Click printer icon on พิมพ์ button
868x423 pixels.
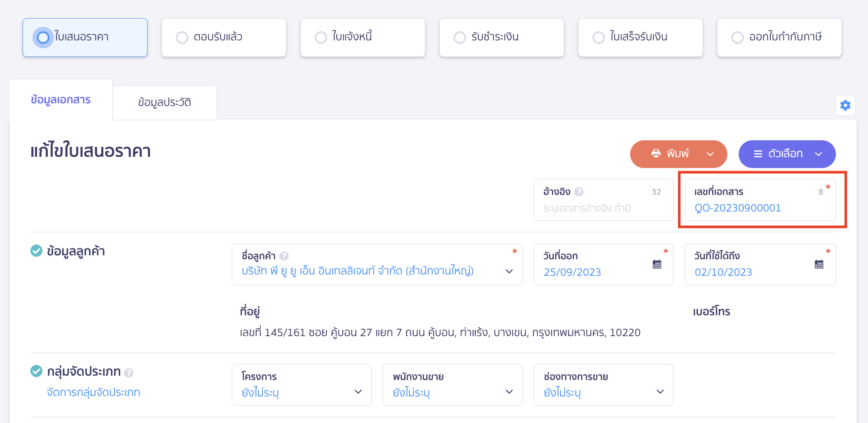tap(656, 154)
